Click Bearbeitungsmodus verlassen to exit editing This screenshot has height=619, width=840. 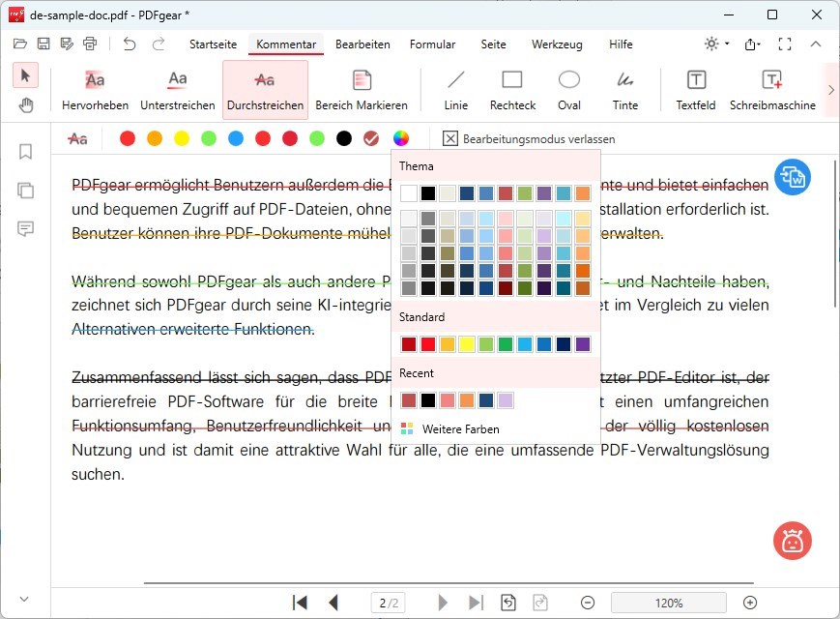(x=529, y=139)
